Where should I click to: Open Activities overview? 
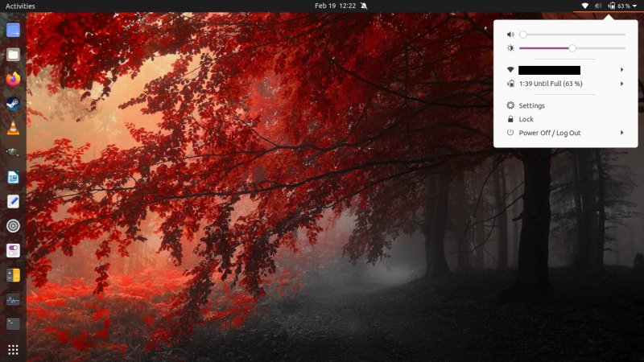coord(20,6)
